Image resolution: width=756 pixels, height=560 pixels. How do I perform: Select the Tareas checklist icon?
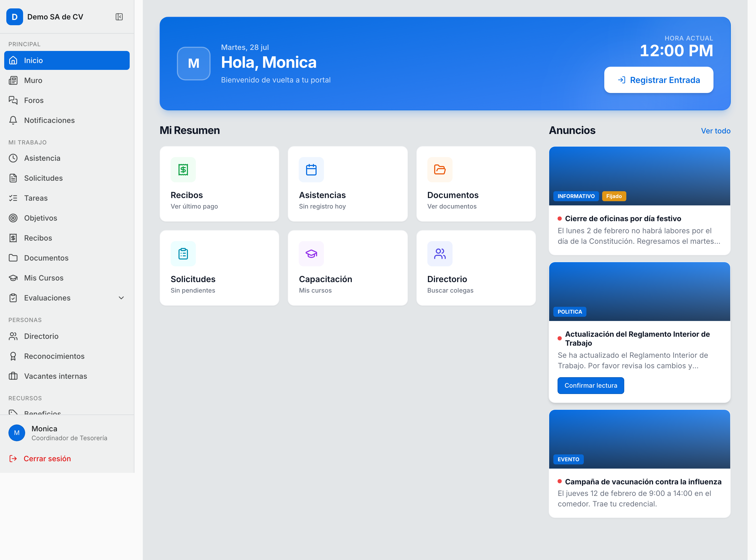click(x=13, y=198)
